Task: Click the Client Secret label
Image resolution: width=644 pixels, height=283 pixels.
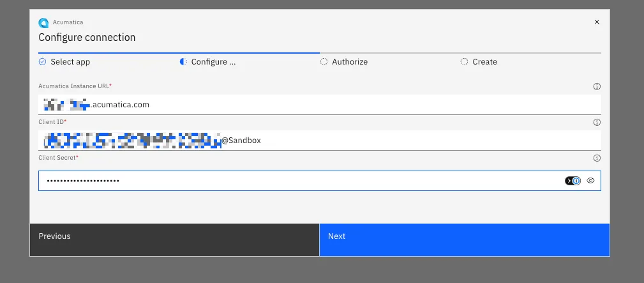Action: [58, 158]
